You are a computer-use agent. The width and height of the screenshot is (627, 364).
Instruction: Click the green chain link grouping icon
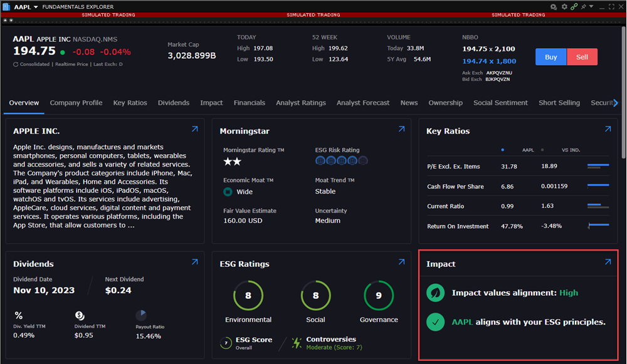pos(574,6)
